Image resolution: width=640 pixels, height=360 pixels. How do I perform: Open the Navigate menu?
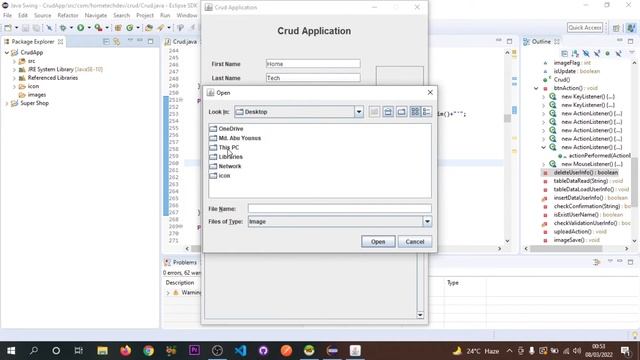tap(96, 16)
